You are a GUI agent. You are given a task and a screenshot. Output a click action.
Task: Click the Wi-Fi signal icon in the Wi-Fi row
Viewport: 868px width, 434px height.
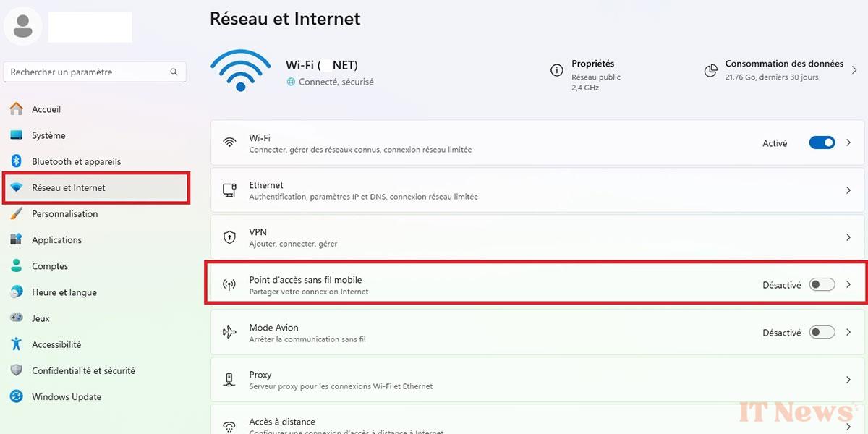[x=230, y=142]
